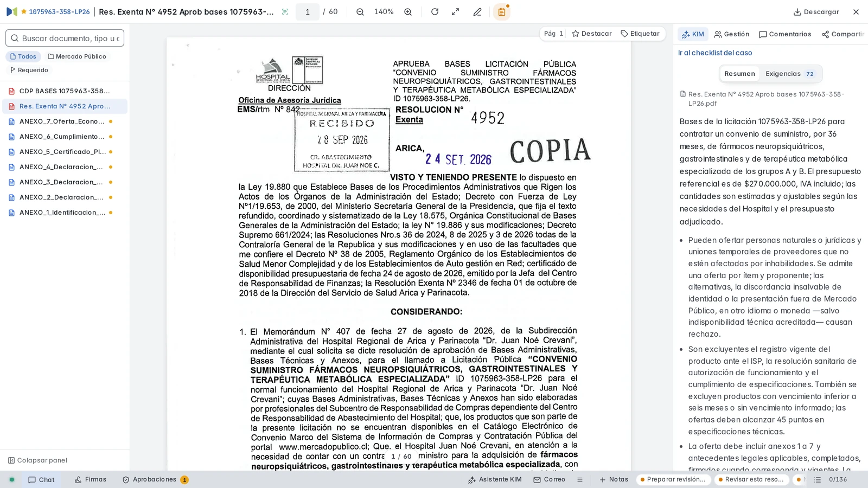The width and height of the screenshot is (868, 488).
Task: Click the scan text icon beside title
Action: tap(285, 12)
